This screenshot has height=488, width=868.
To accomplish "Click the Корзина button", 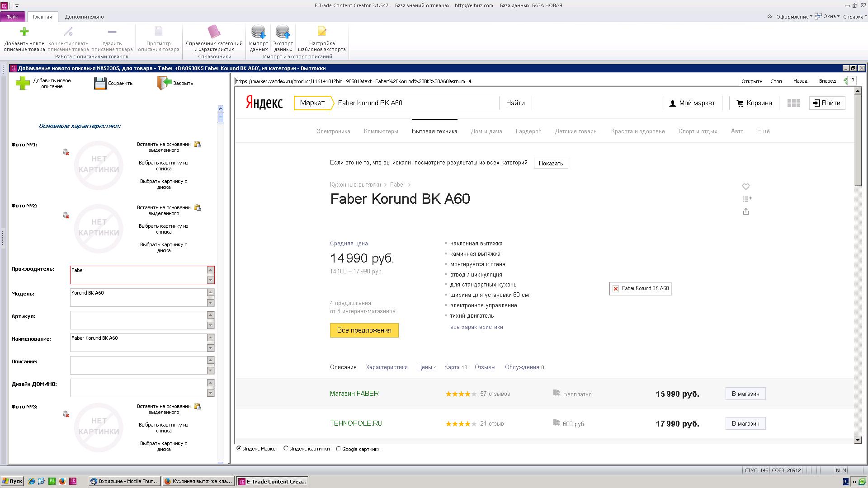I will click(x=754, y=103).
